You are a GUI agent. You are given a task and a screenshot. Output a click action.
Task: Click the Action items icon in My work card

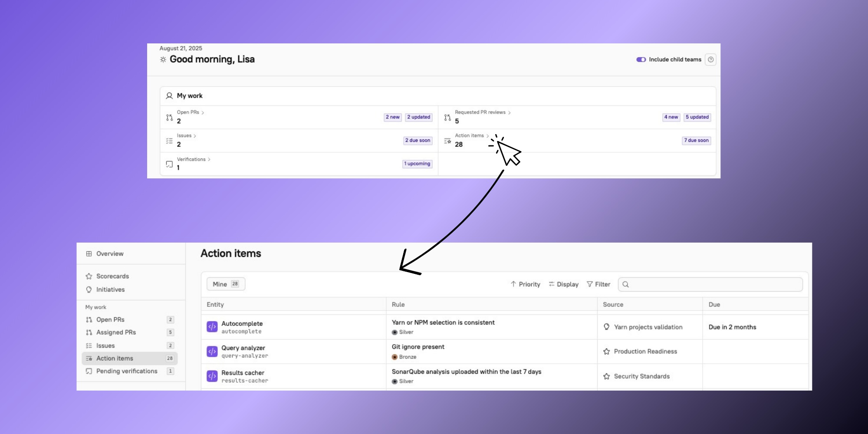point(447,141)
